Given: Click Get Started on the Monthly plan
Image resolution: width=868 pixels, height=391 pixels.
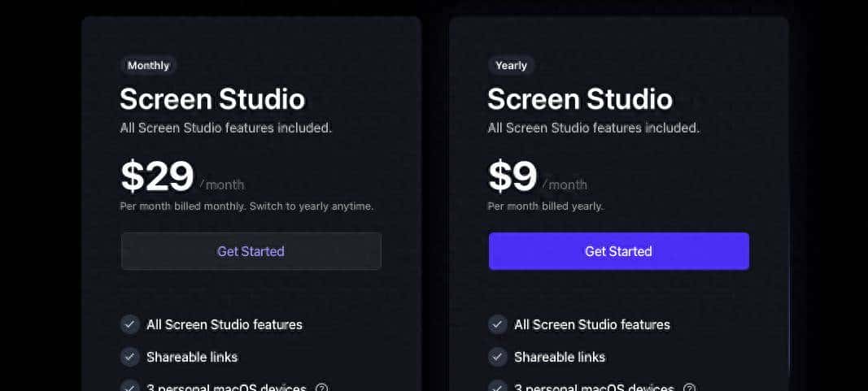Looking at the screenshot, I should 251,251.
